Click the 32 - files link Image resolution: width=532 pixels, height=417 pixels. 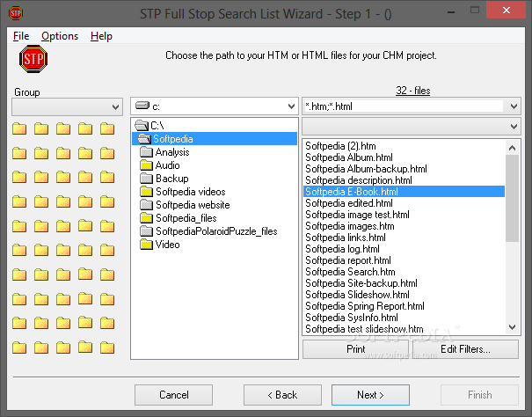click(x=413, y=91)
